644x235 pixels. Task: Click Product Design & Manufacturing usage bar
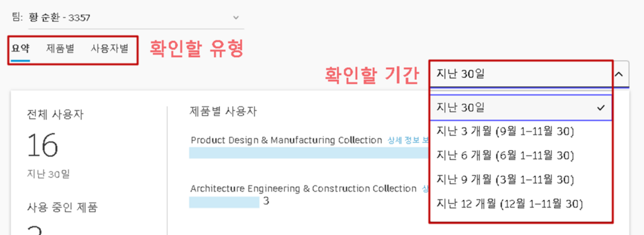pos(309,153)
